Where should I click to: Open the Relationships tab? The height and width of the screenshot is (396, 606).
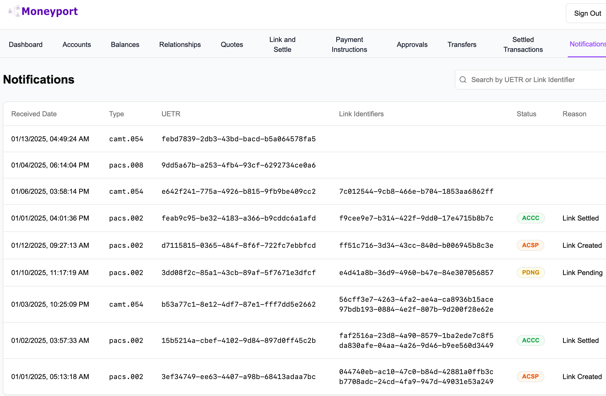[x=180, y=44]
